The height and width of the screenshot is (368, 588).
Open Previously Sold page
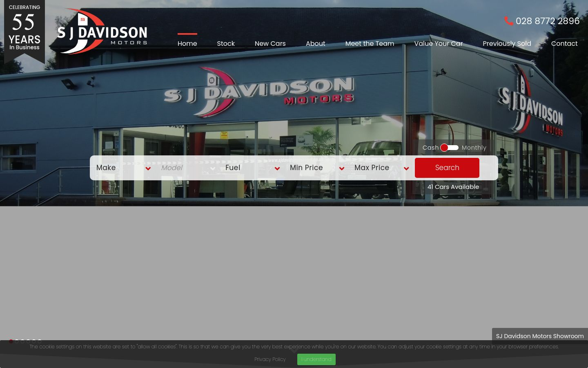coord(507,43)
